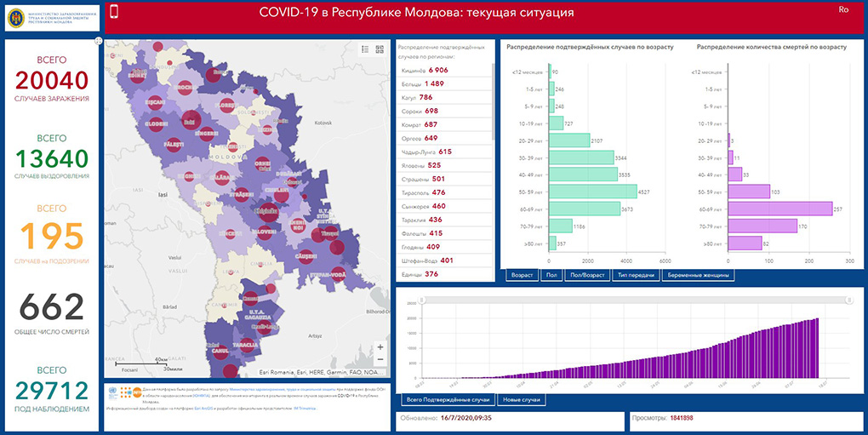Image resolution: width=868 pixels, height=435 pixels.
Task: Zoom out on the map
Action: 380,362
